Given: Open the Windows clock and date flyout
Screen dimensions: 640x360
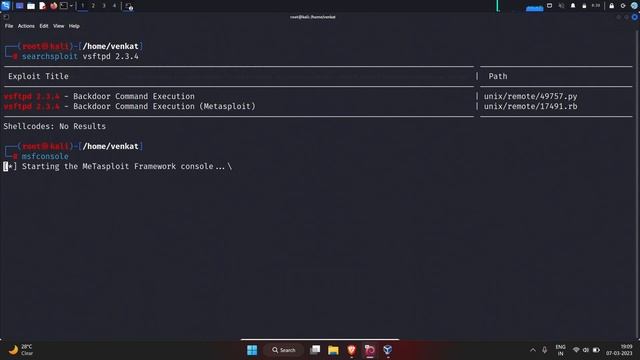Looking at the screenshot, I should click(x=619, y=350).
